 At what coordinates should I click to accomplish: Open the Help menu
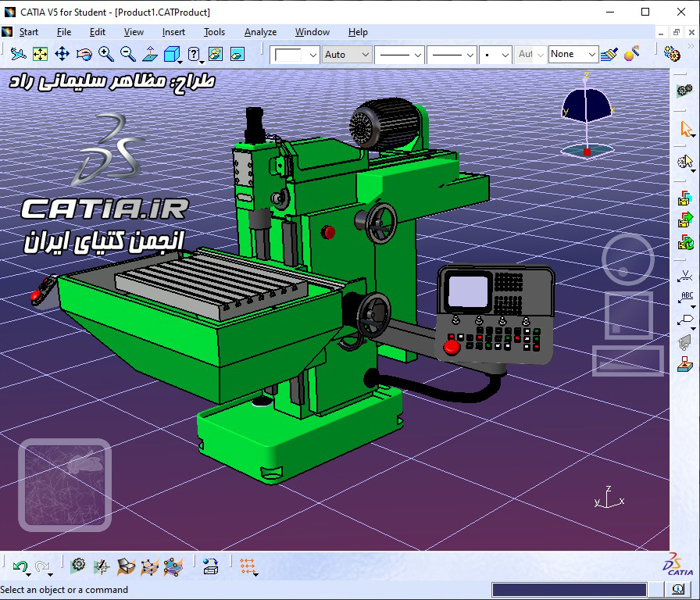(358, 32)
